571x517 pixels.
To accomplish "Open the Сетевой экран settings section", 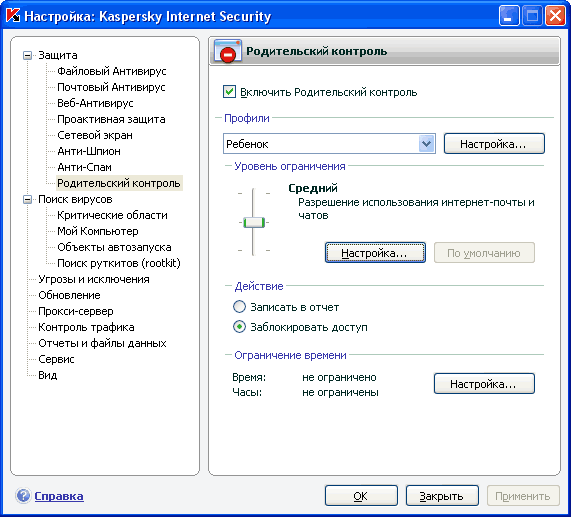I will click(x=95, y=135).
